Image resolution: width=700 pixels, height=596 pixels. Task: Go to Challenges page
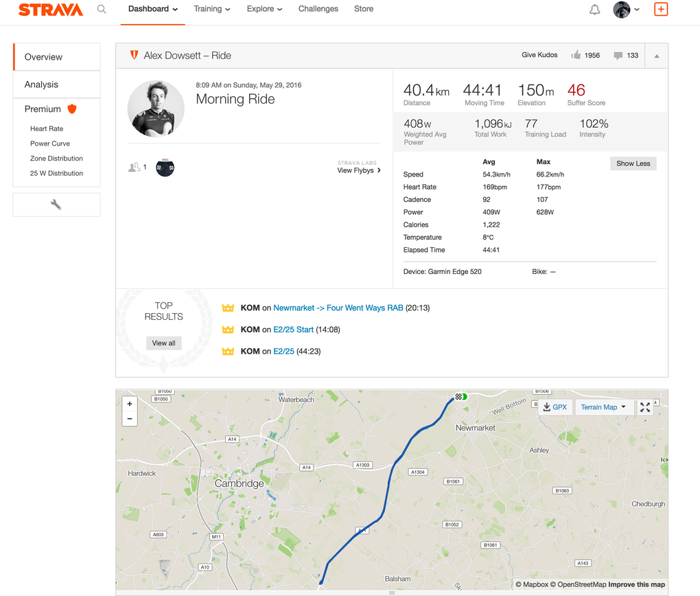pyautogui.click(x=318, y=10)
